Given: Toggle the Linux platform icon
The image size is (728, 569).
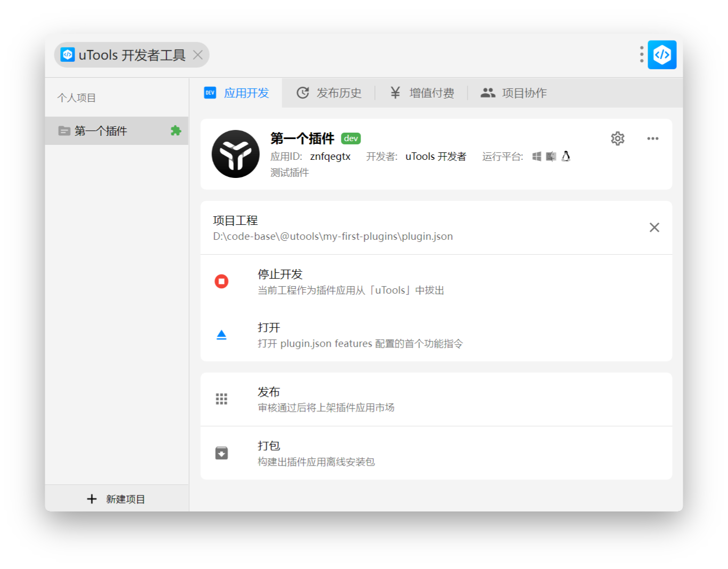Looking at the screenshot, I should (x=566, y=156).
